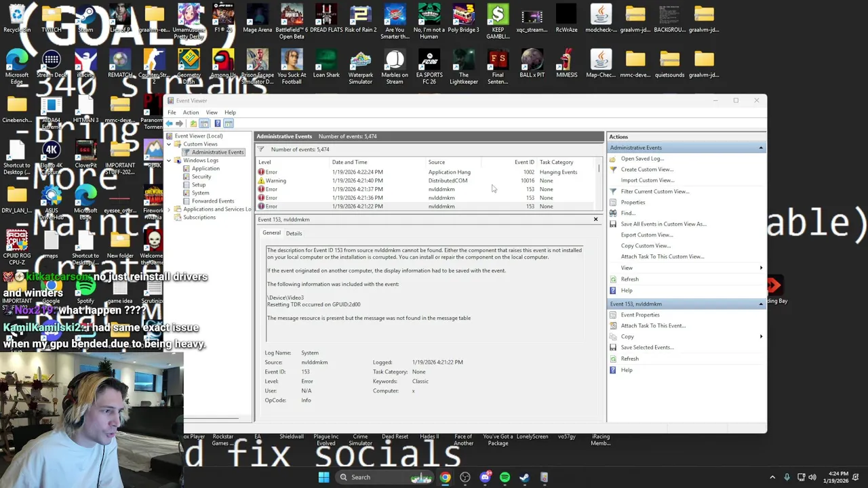
Task: Select the DistributedCOM warning event row
Action: tap(426, 181)
